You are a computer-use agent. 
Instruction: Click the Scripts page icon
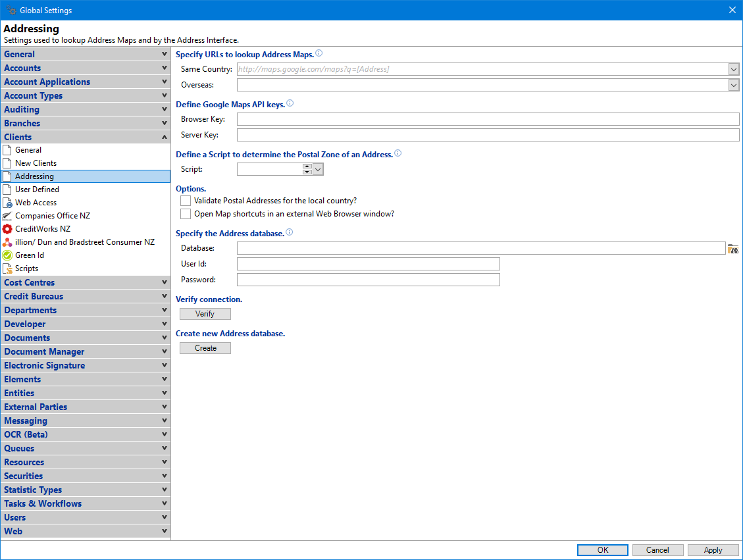[8, 268]
